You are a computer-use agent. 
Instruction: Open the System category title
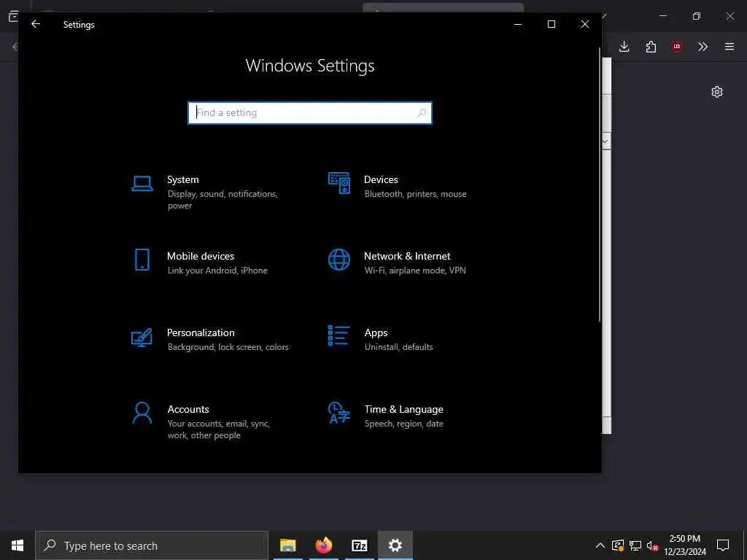(183, 179)
